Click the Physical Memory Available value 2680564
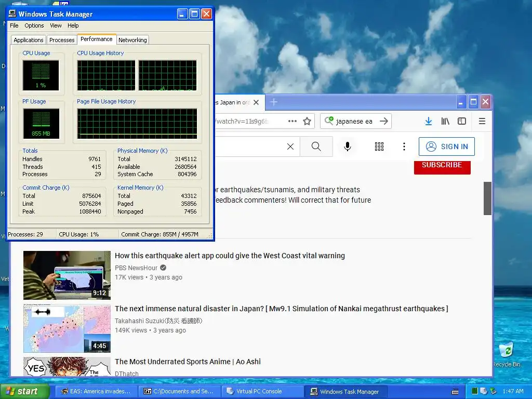 coord(185,167)
